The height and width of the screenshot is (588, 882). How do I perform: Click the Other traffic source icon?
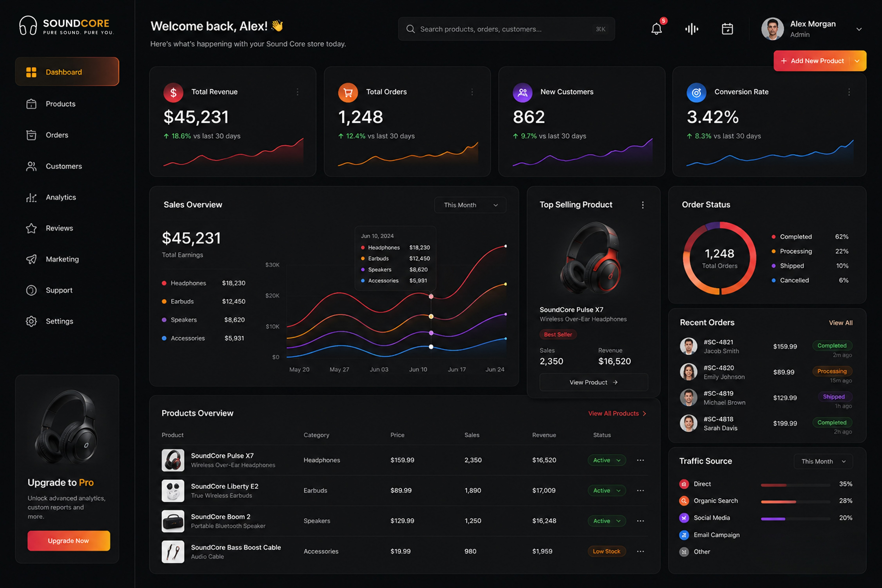(684, 552)
